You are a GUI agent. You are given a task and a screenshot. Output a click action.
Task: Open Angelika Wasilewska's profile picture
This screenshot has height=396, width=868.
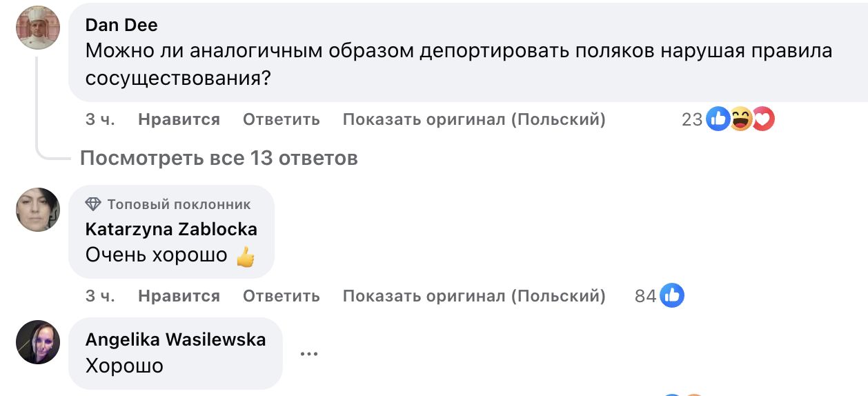point(38,342)
